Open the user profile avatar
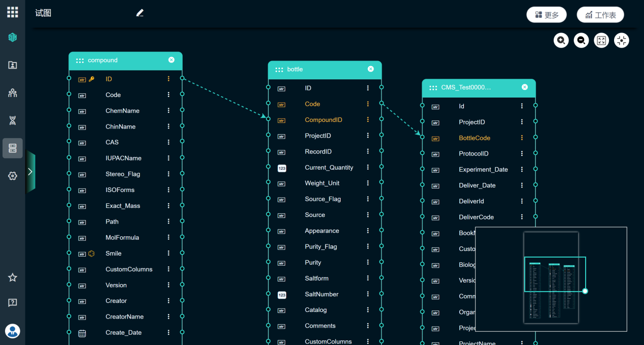644x345 pixels. click(x=13, y=331)
